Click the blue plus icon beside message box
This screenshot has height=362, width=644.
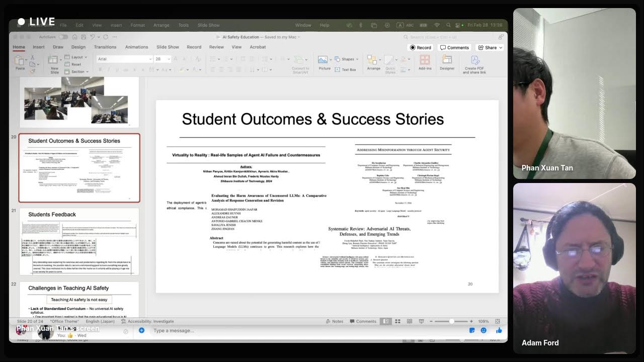tap(141, 330)
